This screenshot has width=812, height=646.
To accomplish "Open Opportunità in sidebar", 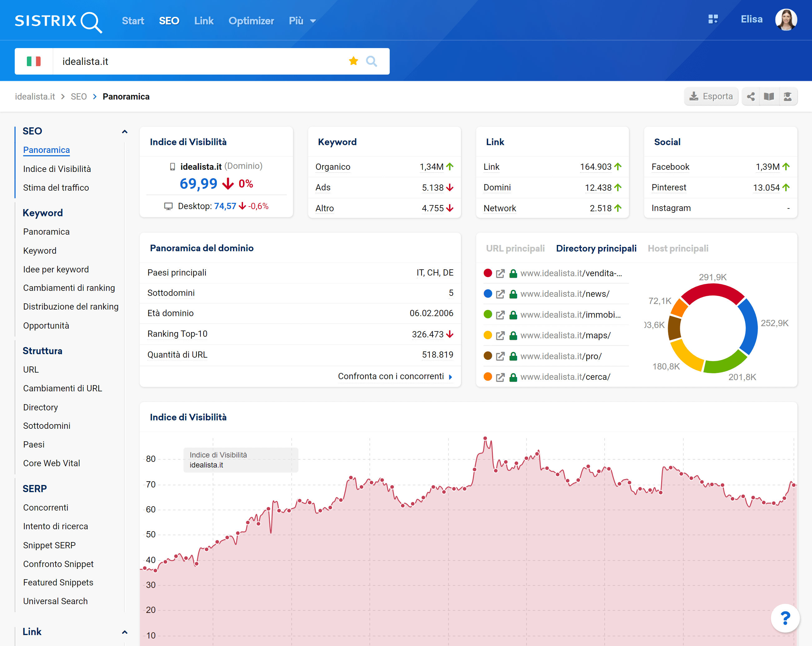I will pos(46,326).
